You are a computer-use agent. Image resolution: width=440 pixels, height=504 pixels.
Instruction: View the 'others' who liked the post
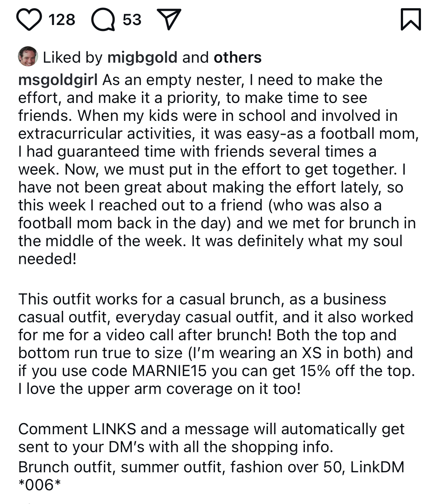coord(237,57)
